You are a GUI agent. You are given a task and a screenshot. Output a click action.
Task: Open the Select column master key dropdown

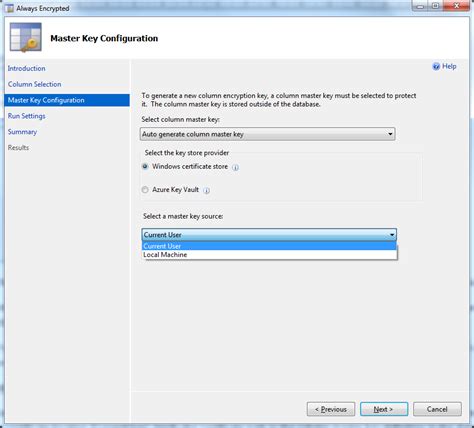[268, 134]
